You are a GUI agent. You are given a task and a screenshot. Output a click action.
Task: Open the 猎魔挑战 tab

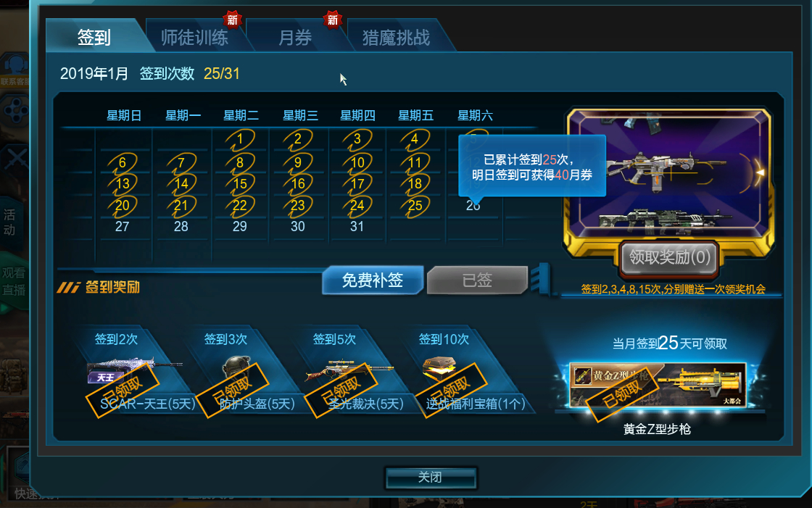point(396,37)
